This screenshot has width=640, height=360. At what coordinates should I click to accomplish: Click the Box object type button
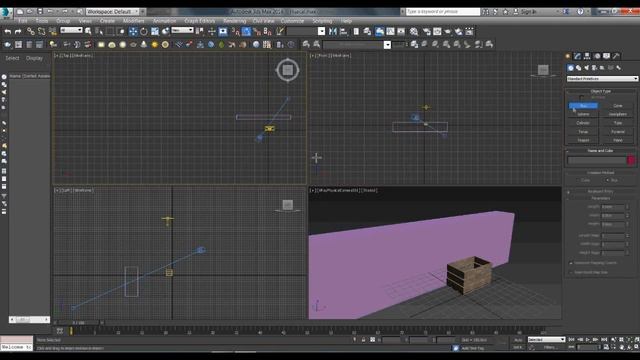coord(583,106)
